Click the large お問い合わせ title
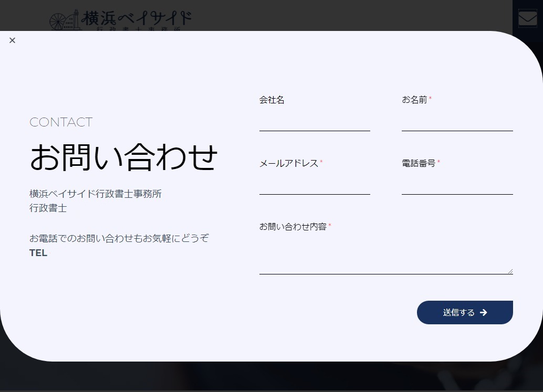The image size is (543, 392). [123, 157]
